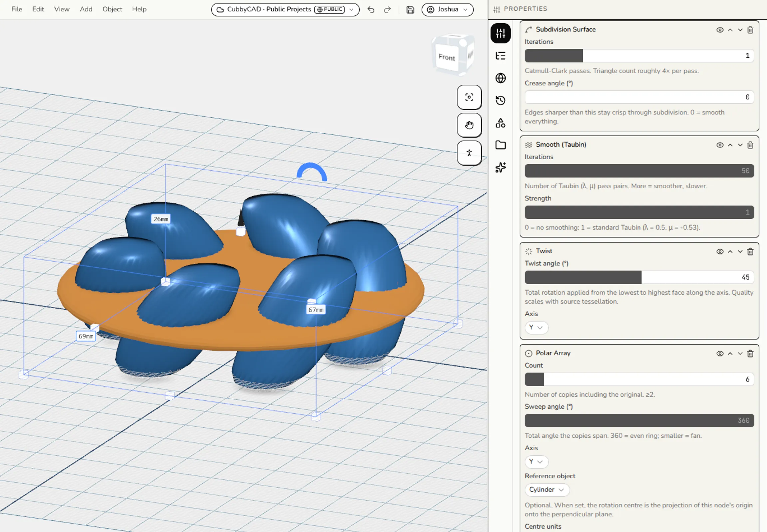Delete the Smooth (Taubin) modifier

click(750, 145)
